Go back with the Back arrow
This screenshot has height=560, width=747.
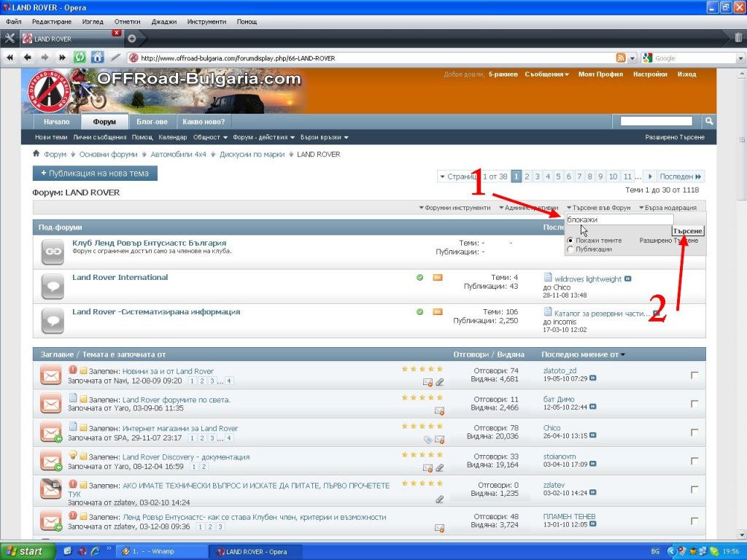pos(28,58)
